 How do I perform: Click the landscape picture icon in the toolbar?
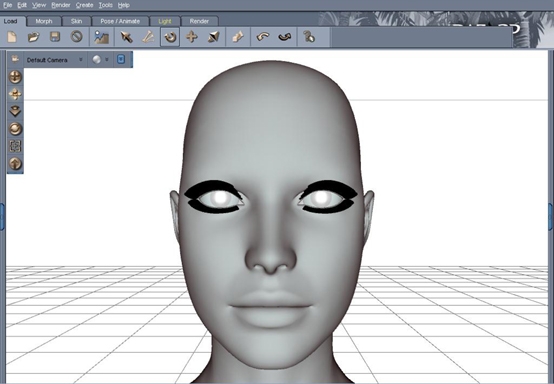click(x=101, y=37)
